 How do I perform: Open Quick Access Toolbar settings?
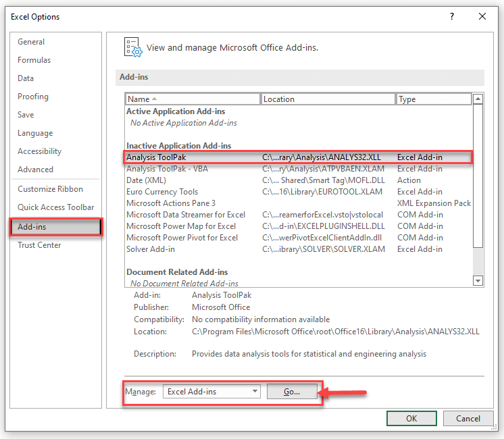[55, 207]
